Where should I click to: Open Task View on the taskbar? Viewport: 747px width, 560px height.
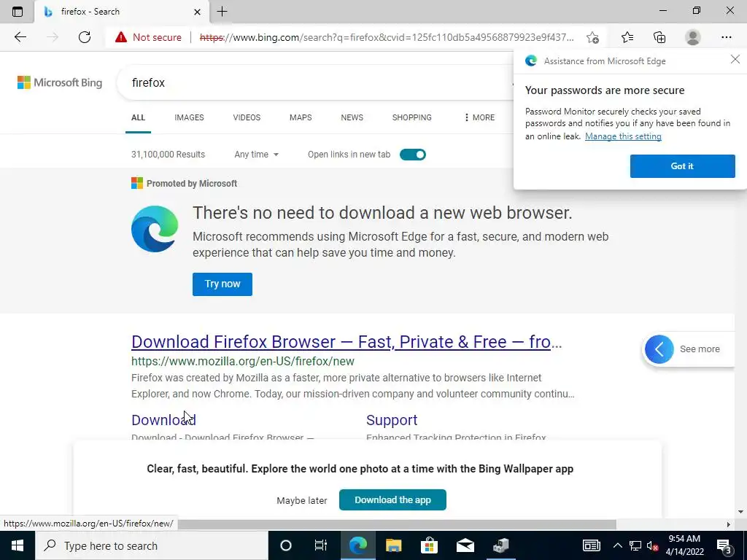[321, 545]
